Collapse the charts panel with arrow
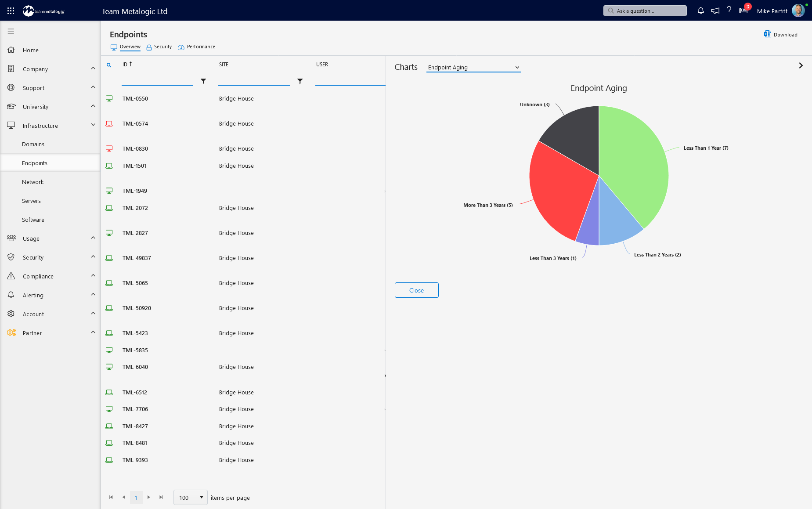The image size is (812, 509). [x=801, y=65]
